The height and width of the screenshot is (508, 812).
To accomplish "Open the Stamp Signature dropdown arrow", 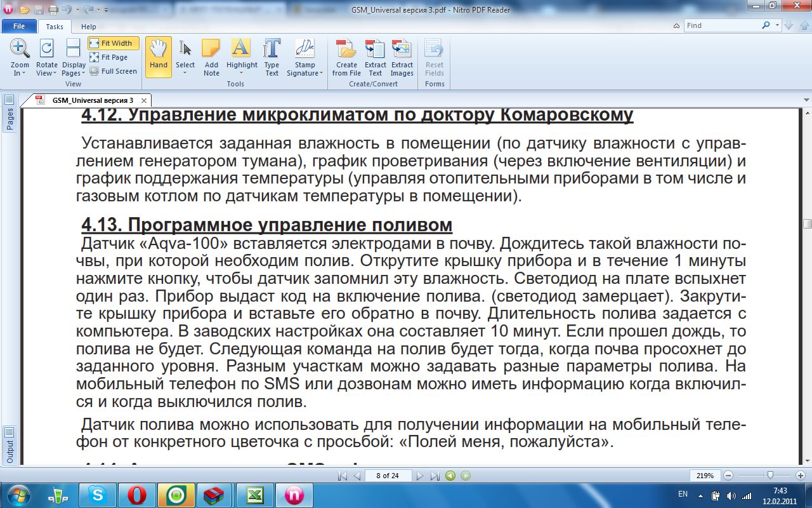I will 322,74.
